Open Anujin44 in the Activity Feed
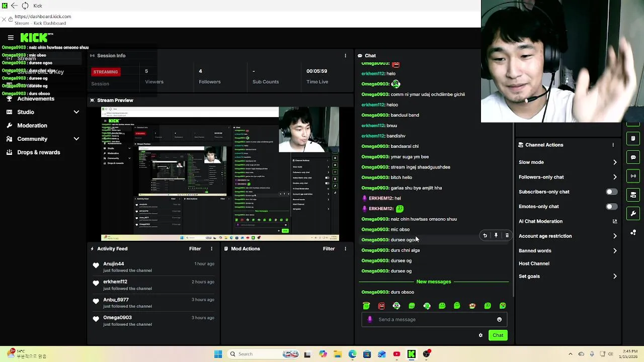The width and height of the screenshot is (644, 362). pos(114,264)
